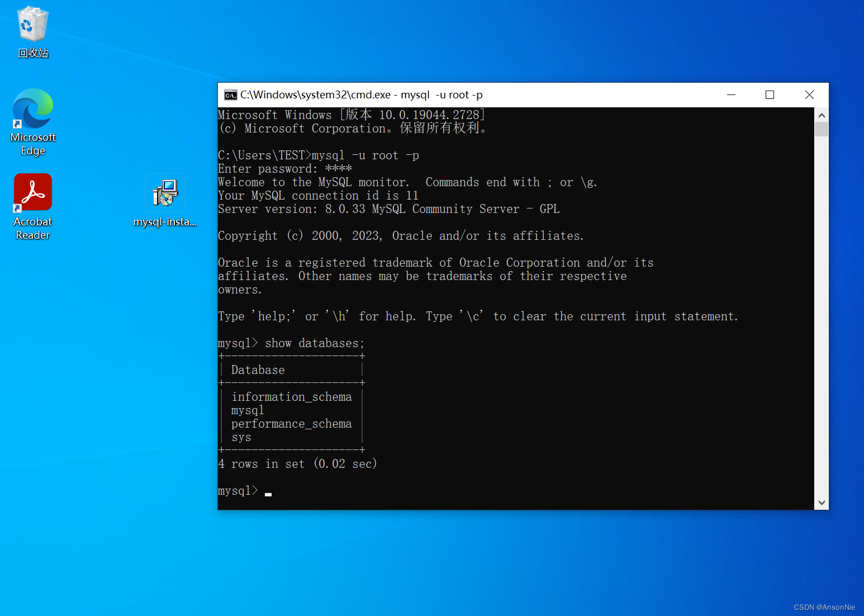864x616 pixels.
Task: Click the "Type 'help;' or '\h' for help" line
Action: click(478, 316)
